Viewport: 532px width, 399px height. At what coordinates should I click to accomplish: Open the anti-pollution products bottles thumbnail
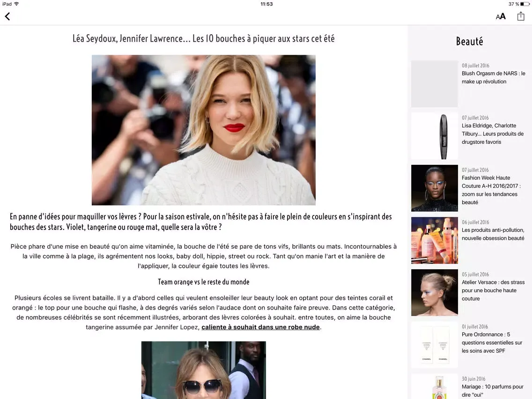point(434,241)
